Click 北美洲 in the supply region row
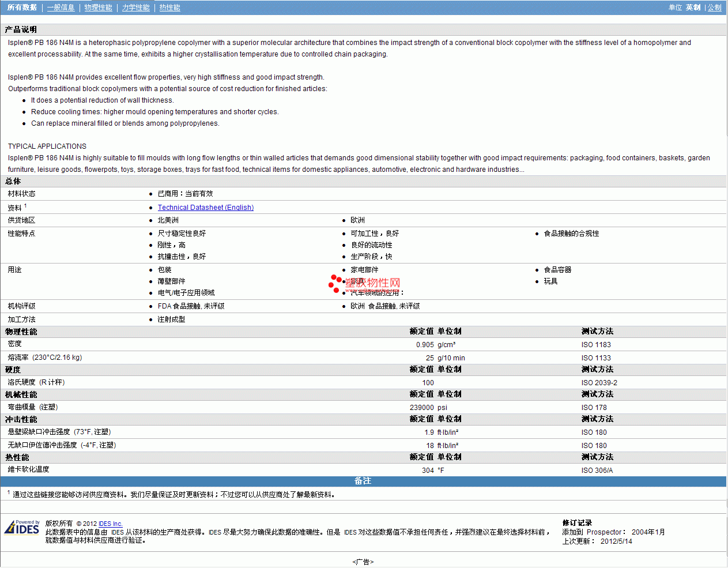 click(x=168, y=220)
